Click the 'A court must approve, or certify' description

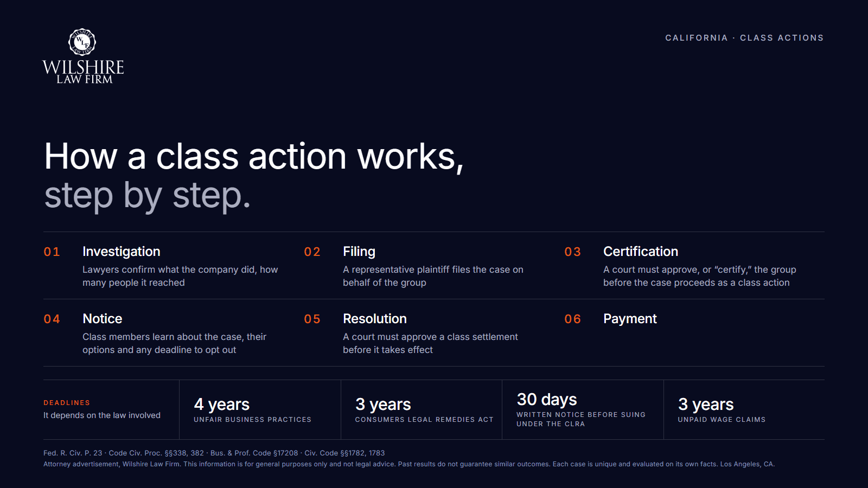[x=700, y=276]
